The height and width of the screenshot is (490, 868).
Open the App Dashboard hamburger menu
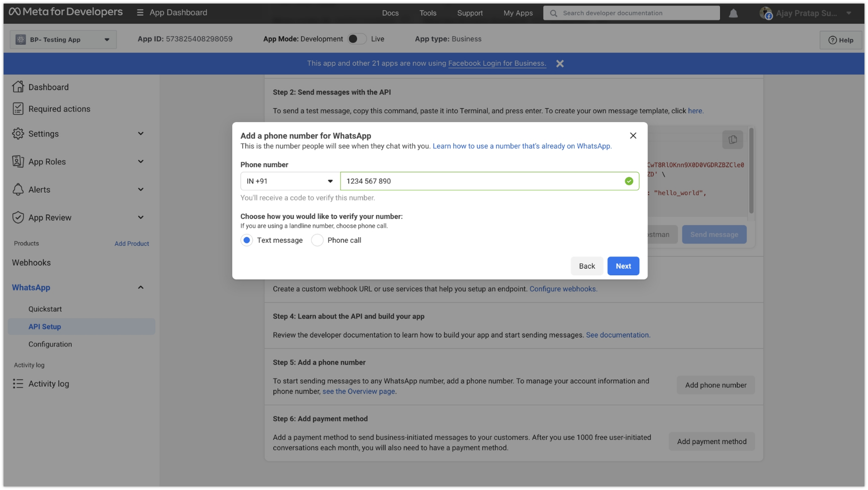tap(140, 12)
